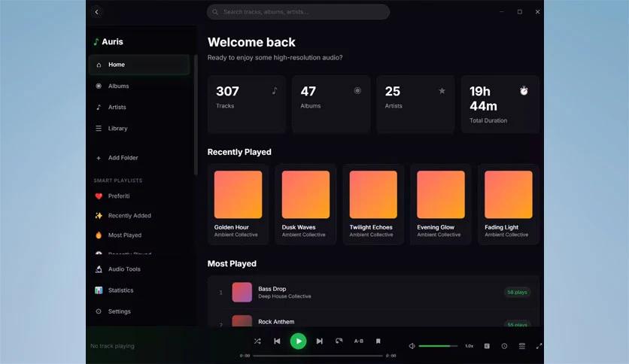The image size is (629, 364).
Task: Show the play queue list icon
Action: (522, 346)
